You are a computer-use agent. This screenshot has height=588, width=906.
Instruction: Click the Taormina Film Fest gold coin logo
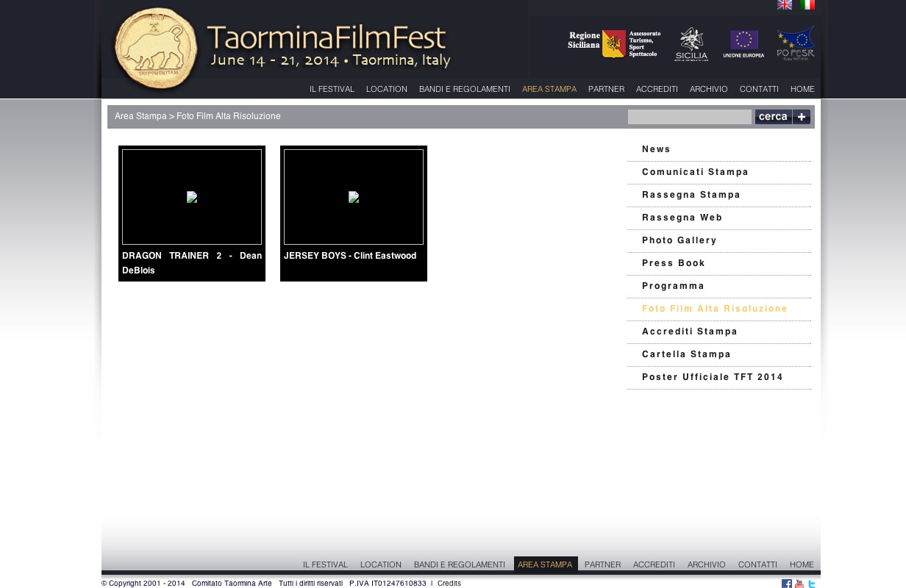click(x=156, y=49)
